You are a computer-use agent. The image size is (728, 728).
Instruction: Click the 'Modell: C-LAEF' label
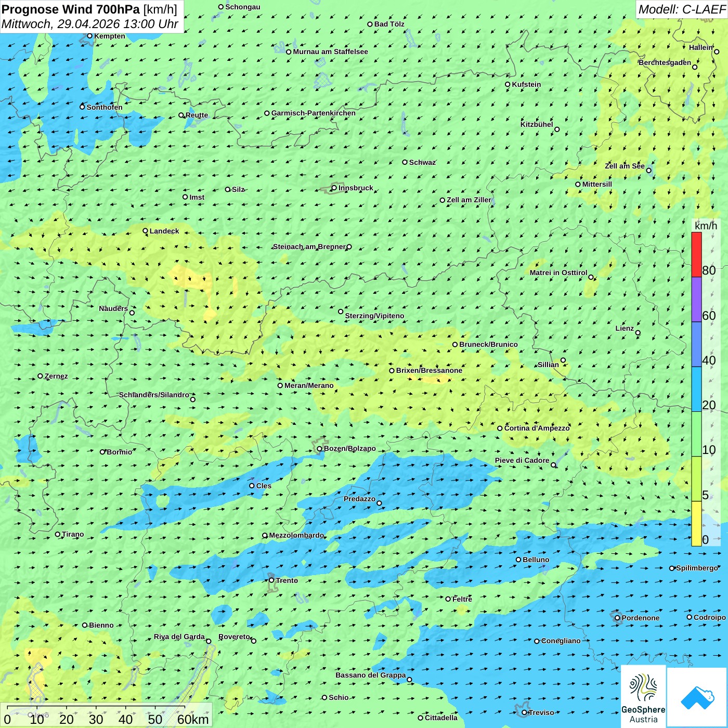click(682, 9)
